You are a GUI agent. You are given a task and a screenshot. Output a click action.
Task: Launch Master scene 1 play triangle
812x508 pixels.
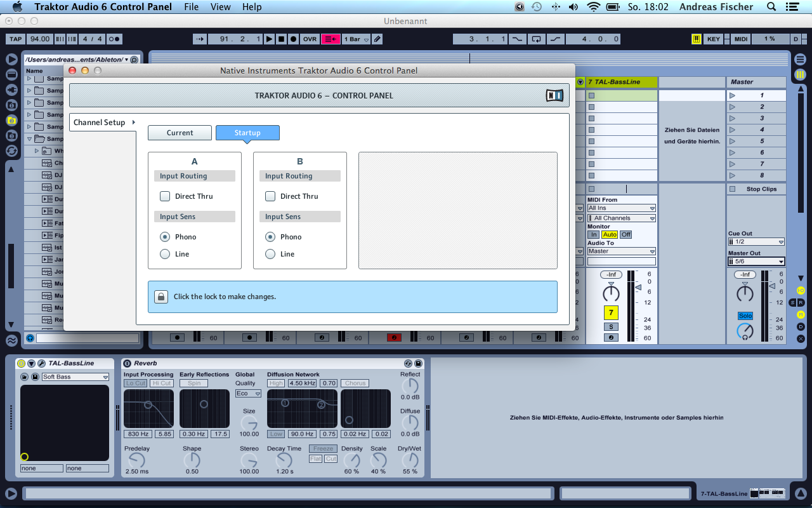pyautogui.click(x=733, y=95)
